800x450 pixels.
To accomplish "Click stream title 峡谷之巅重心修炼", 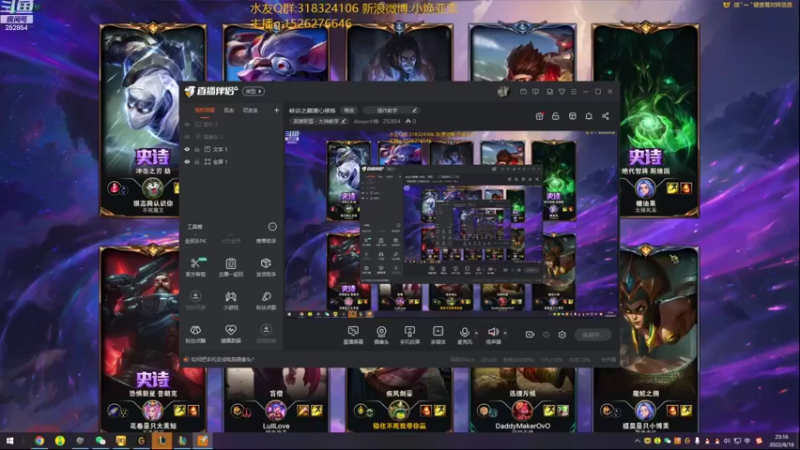I will pyautogui.click(x=312, y=110).
